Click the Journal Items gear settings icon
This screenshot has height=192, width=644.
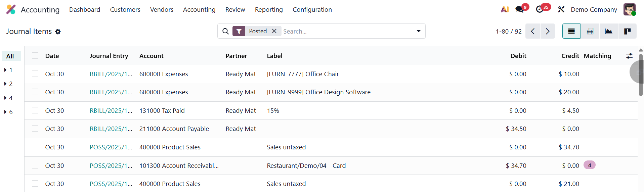tap(58, 32)
